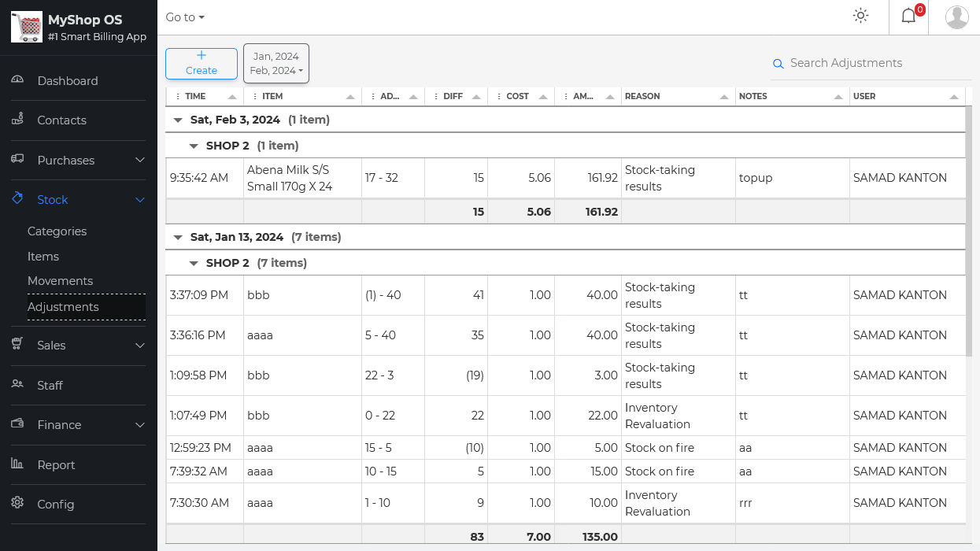Create a new stock adjustment
This screenshot has height=551, width=980.
tap(202, 64)
